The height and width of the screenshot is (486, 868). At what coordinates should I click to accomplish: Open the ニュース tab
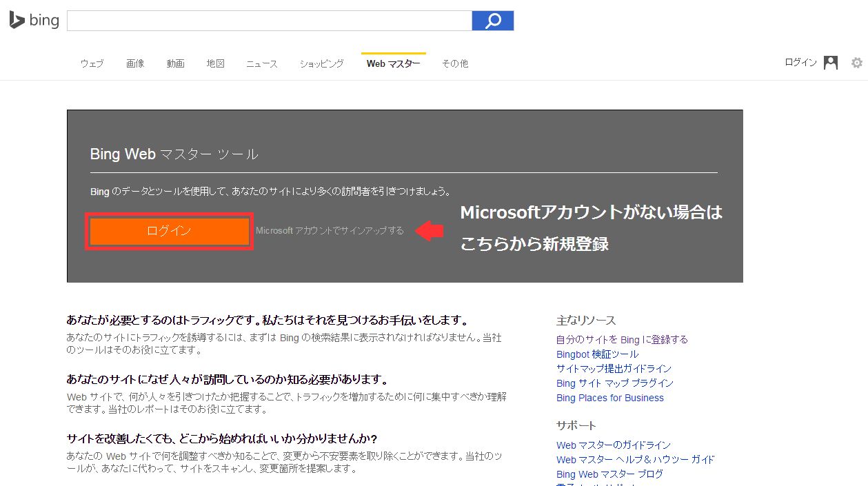tap(262, 63)
